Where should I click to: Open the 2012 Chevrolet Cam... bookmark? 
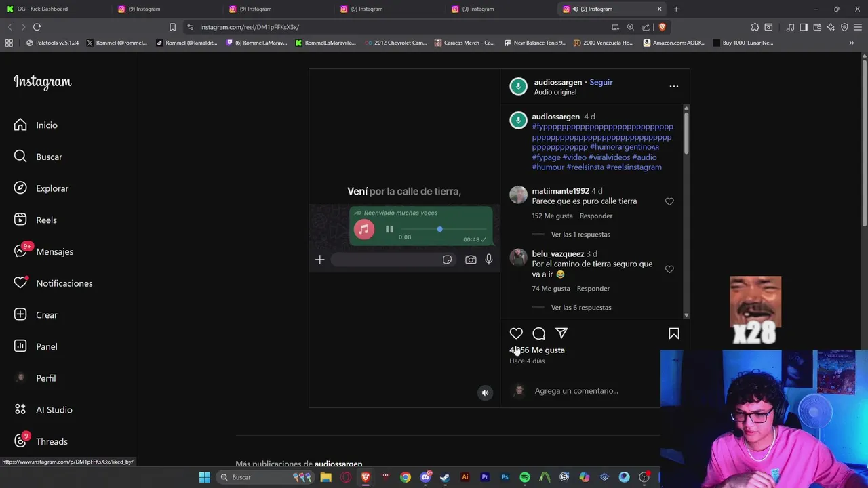(x=395, y=43)
